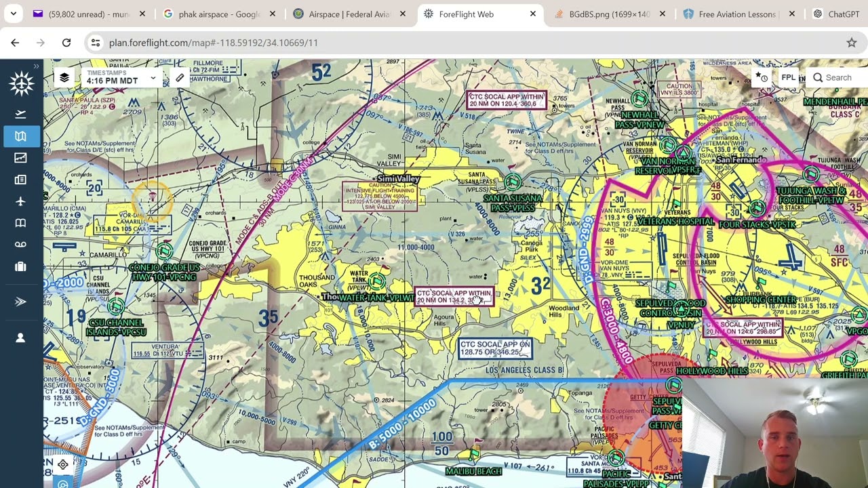Switch to the email inbox tab
This screenshot has height=488, width=868.
pyautogui.click(x=89, y=14)
